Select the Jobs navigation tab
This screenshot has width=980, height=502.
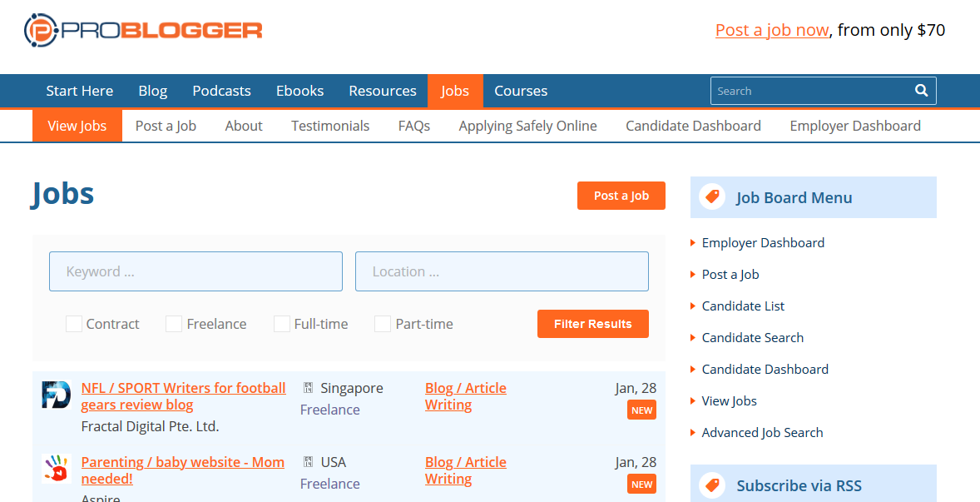pos(455,91)
